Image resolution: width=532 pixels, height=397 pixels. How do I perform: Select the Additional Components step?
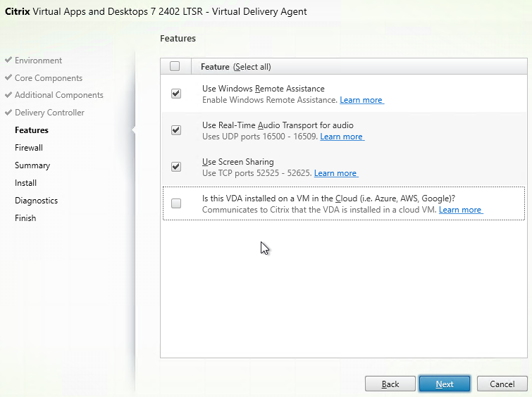(59, 95)
